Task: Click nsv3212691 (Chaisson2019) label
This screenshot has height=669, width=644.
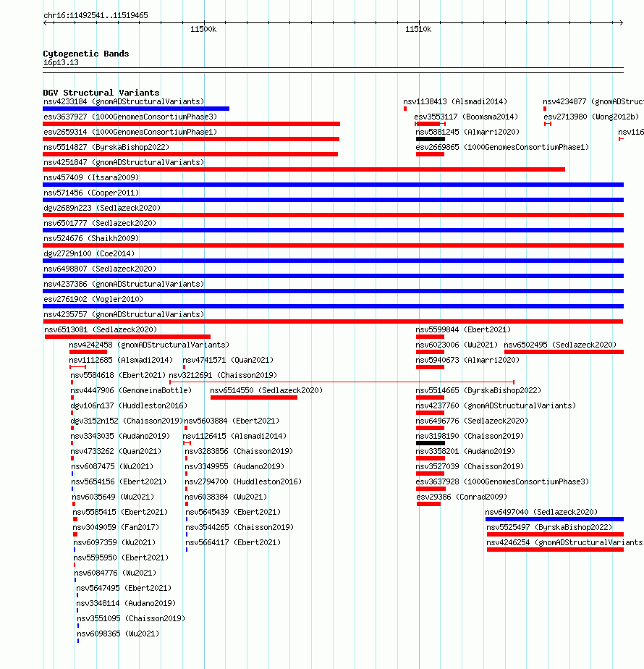Action: (x=223, y=376)
